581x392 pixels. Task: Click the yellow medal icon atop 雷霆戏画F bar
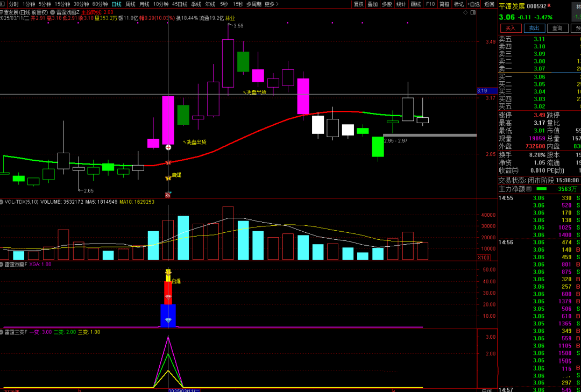click(x=168, y=273)
